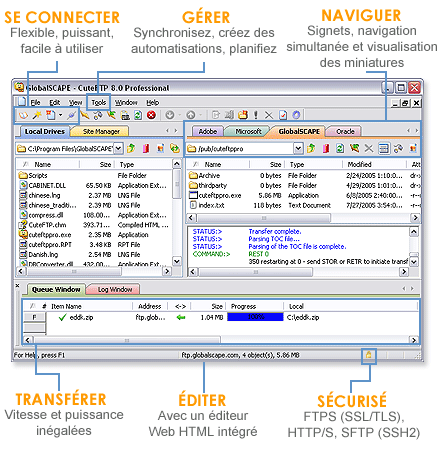Select the GlobalSCAPE connection tab
Image resolution: width=438 pixels, height=460 pixels.
click(x=299, y=131)
